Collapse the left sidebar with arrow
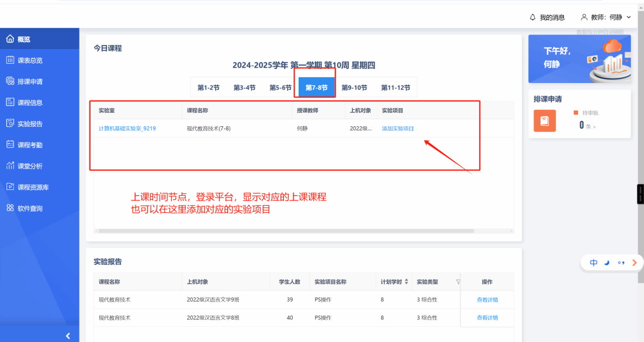Screen dimensions: 644x342 [68, 336]
